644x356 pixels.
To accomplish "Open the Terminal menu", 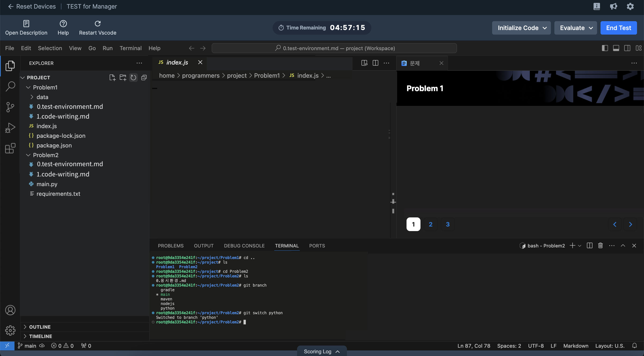I will [130, 48].
